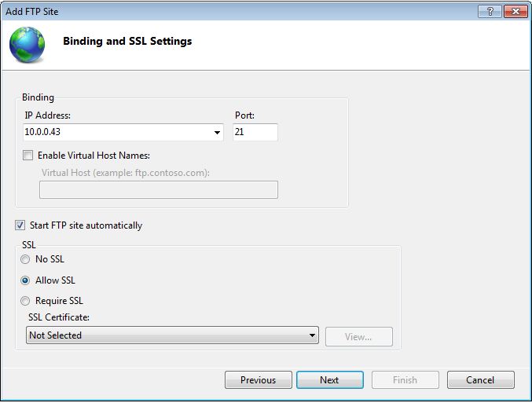Viewport: 532px width, 403px height.
Task: Click the IP Address text 10.0.0.43
Action: 42,132
